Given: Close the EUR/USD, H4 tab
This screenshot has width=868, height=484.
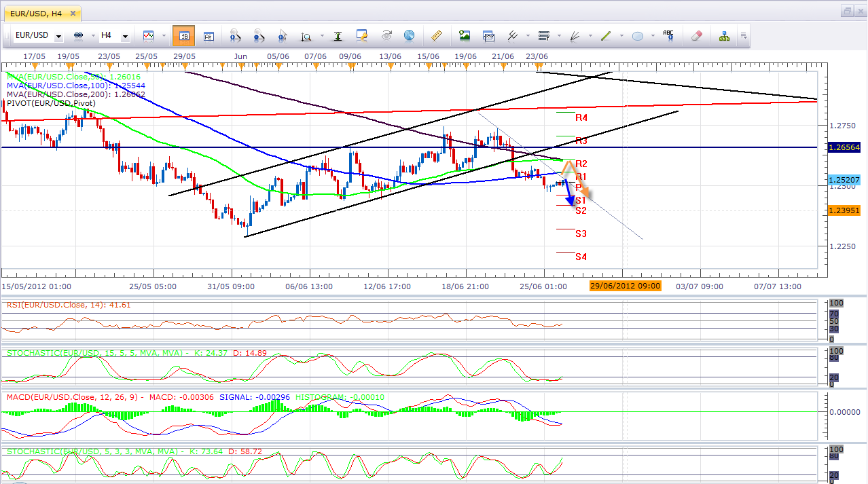Looking at the screenshot, I should [73, 12].
